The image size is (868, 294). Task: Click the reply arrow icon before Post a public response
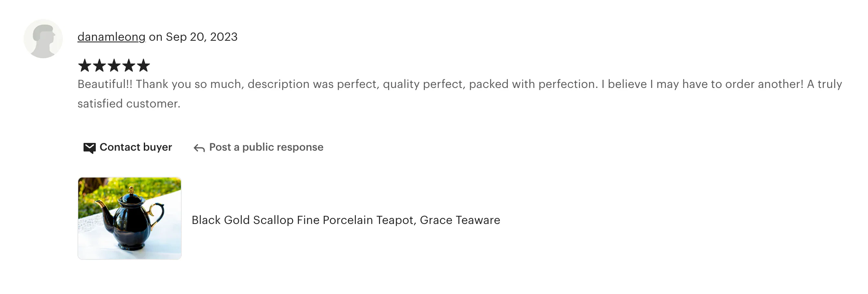click(x=198, y=148)
